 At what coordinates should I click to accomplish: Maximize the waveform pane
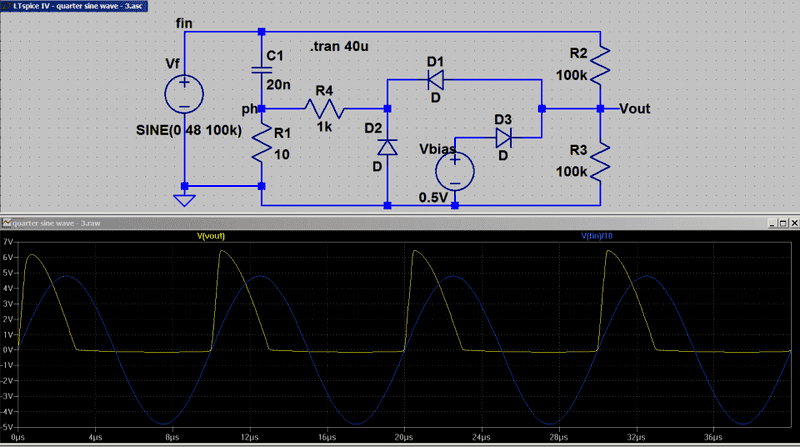[x=784, y=223]
